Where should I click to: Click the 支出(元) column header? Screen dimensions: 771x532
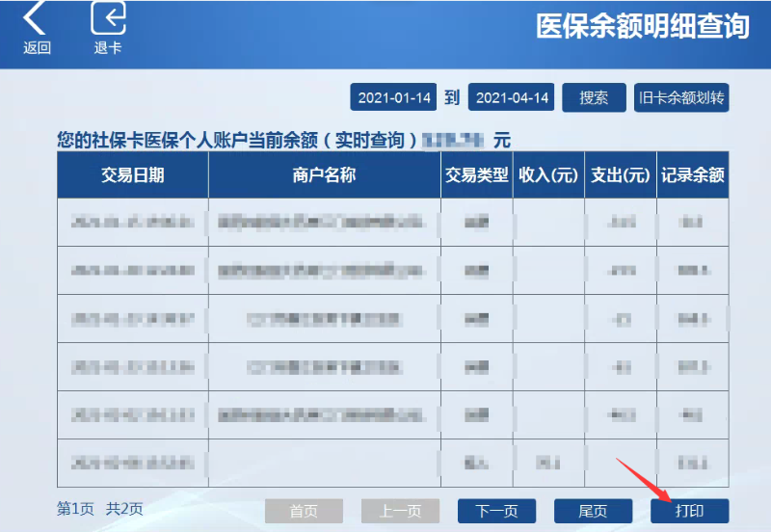tap(621, 174)
